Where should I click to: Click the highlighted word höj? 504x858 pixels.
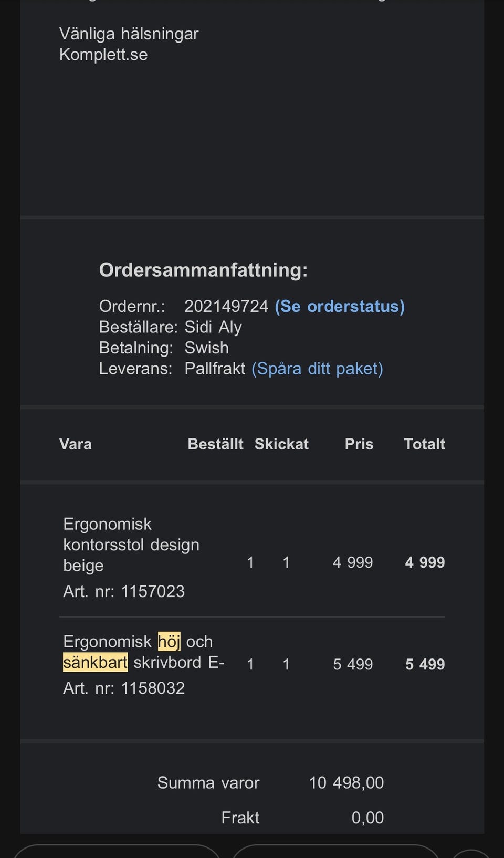pyautogui.click(x=169, y=641)
